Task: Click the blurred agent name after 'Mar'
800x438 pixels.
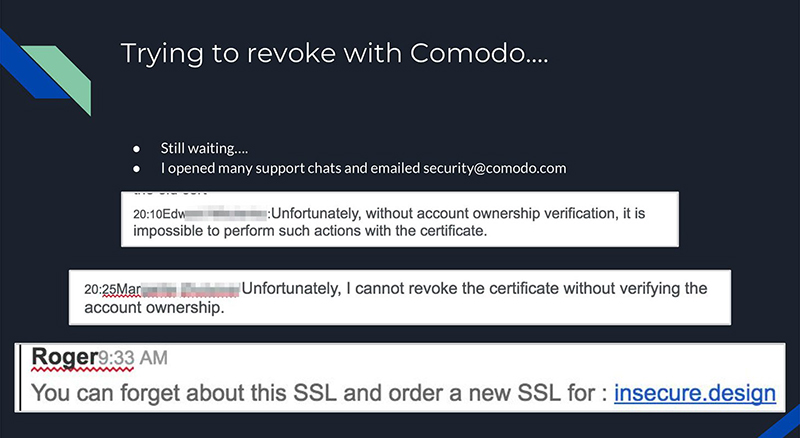Action: click(190, 289)
